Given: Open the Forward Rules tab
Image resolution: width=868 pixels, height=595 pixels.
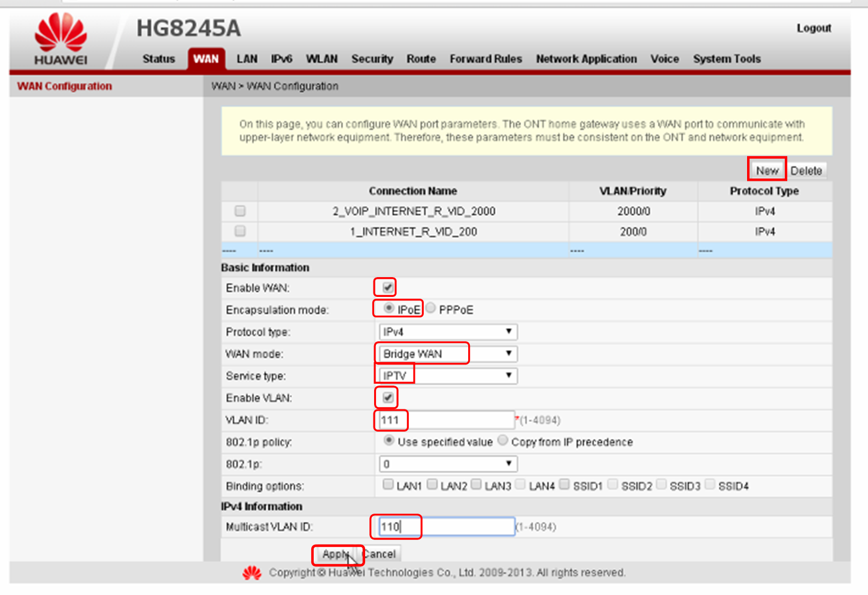Looking at the screenshot, I should click(485, 59).
